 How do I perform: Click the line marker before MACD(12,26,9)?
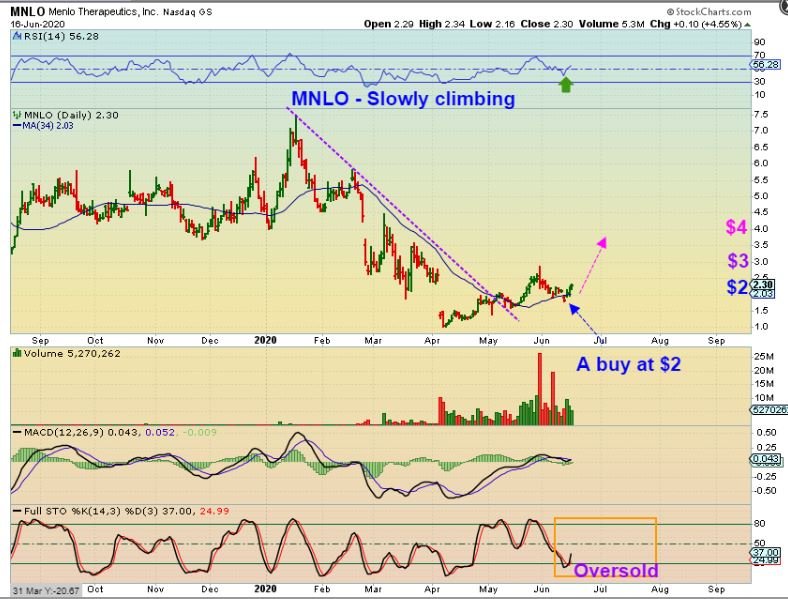tap(17, 432)
